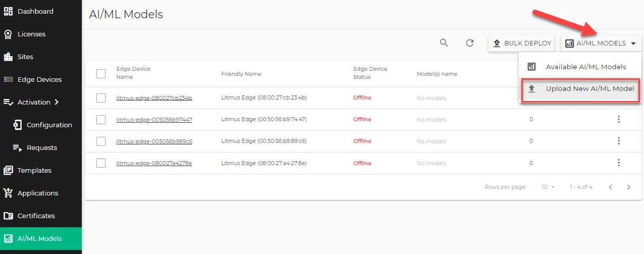Open three-dot menu for litmus-edge-080027a4278e row
Viewport: 644px width, 254px height.
[618, 163]
